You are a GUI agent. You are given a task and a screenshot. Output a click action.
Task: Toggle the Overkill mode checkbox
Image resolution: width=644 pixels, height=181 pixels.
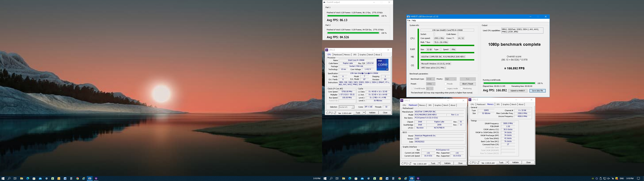click(x=413, y=88)
